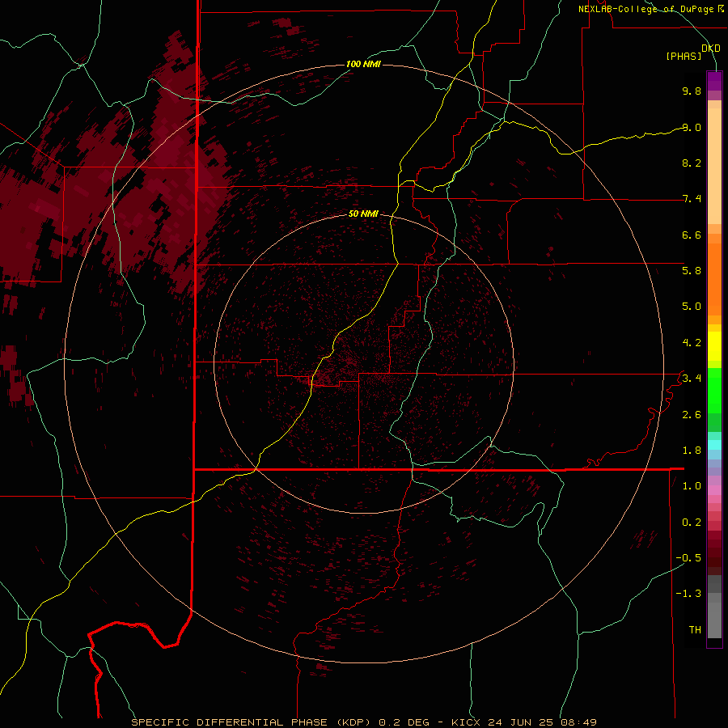Click the 1.0 value on the scale
728x728 pixels.
click(692, 486)
